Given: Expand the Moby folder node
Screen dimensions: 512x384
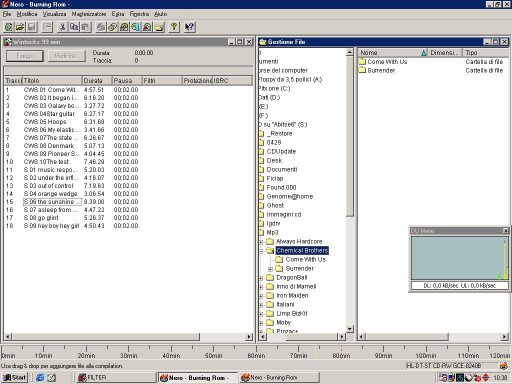Looking at the screenshot, I should point(261,323).
